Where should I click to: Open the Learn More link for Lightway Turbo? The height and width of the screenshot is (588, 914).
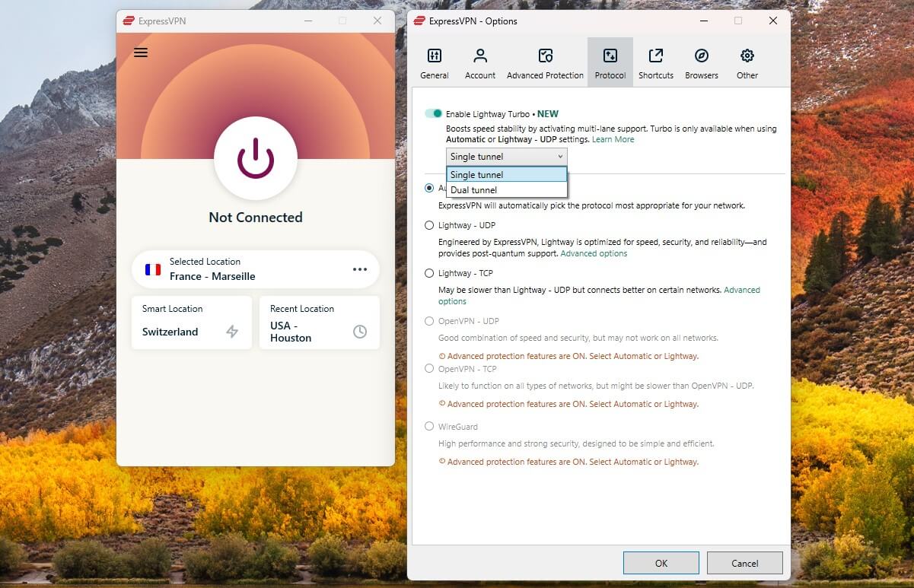click(x=613, y=139)
